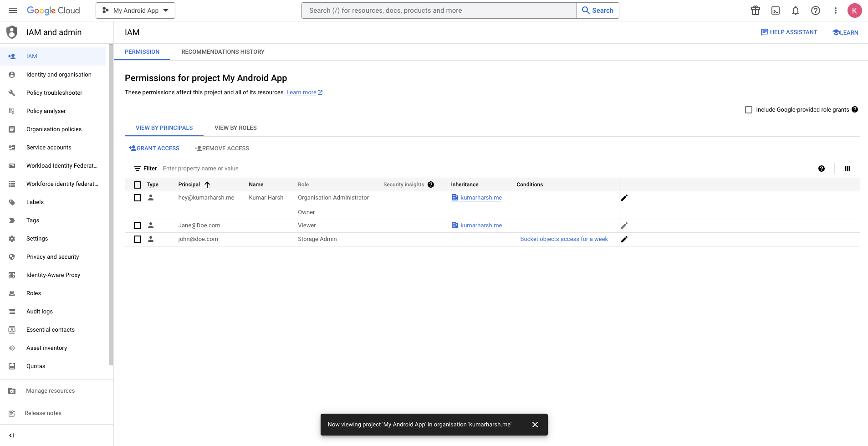Edit Jane@Doe.com's role with the pencil icon

click(624, 225)
